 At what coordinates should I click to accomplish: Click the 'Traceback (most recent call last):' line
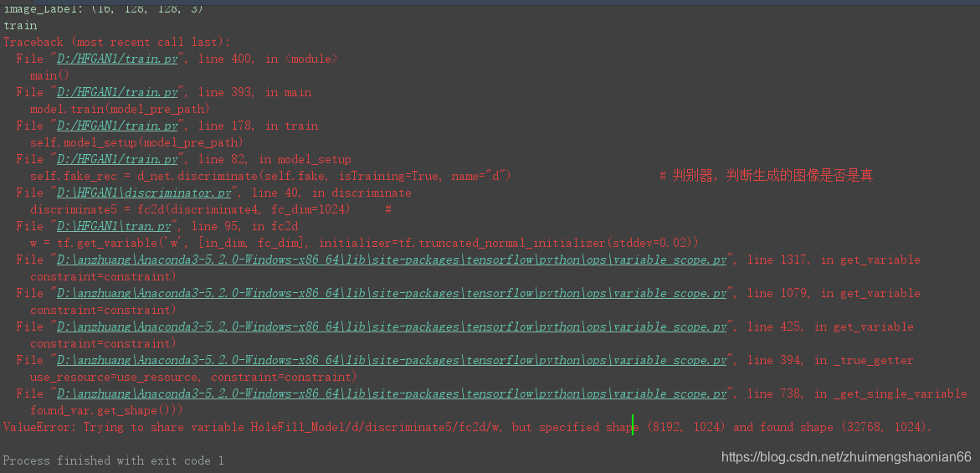coord(117,43)
